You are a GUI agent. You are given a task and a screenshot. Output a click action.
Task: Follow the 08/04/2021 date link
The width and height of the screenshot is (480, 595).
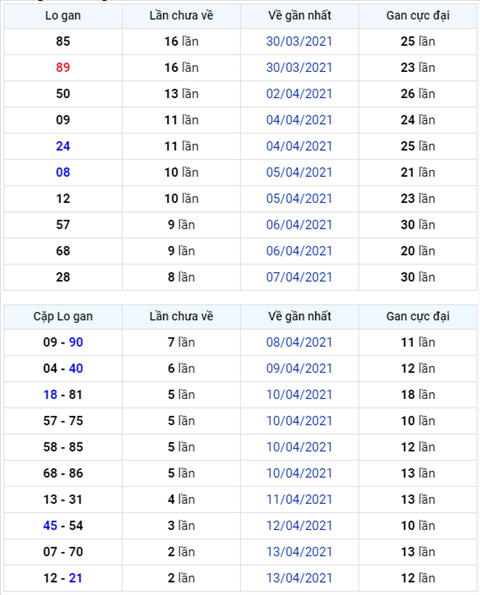pos(299,342)
